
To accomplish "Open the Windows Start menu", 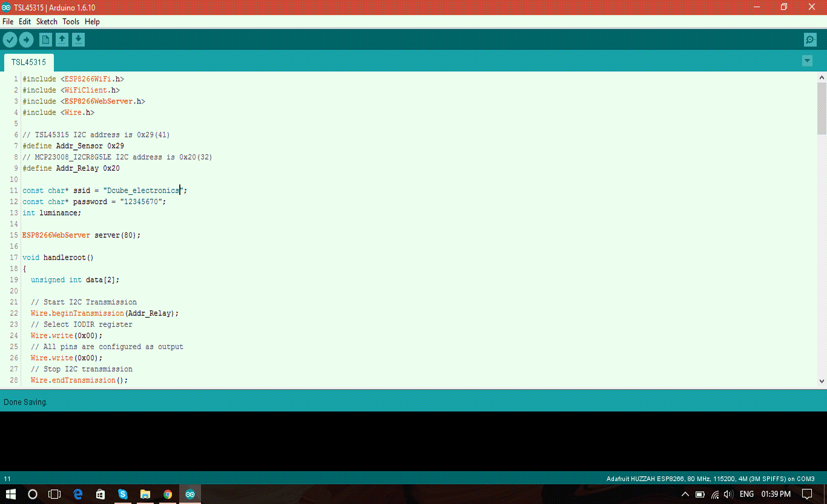I will tap(11, 494).
